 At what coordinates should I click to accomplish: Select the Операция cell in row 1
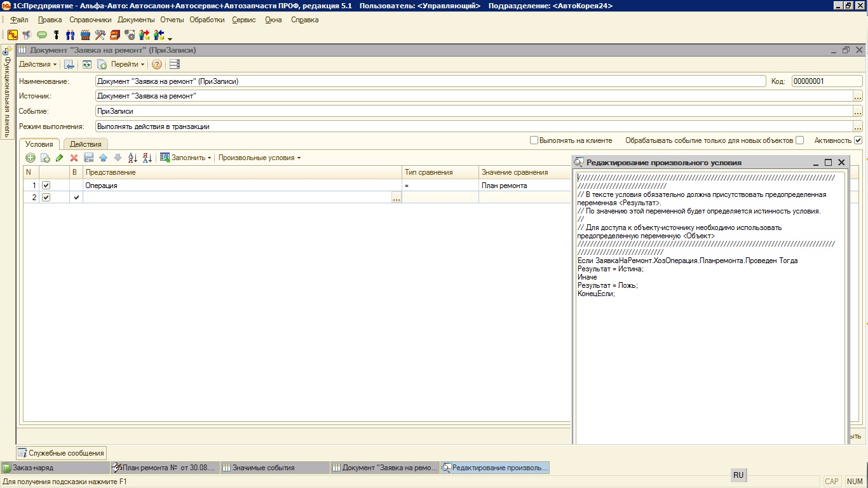243,186
